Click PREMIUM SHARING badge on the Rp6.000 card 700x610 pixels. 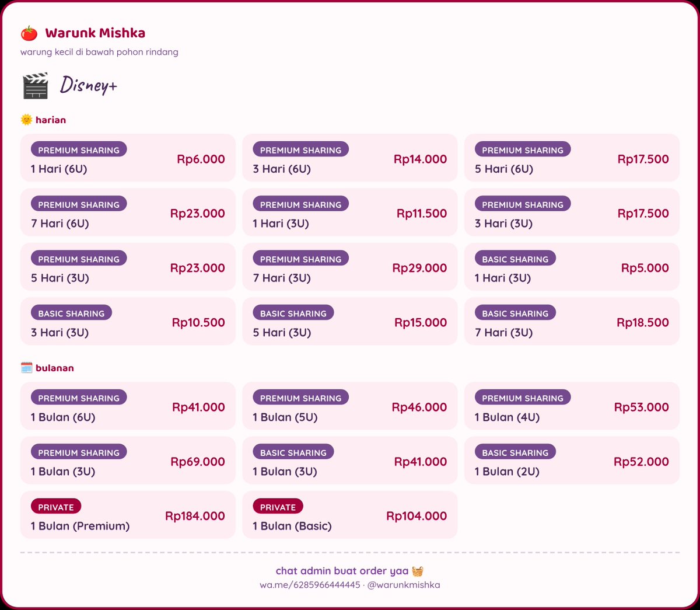click(x=79, y=149)
